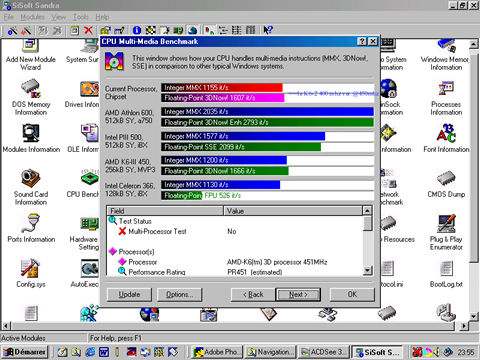Click PIII Floating-Point SSE 2099 bar

tap(241, 147)
